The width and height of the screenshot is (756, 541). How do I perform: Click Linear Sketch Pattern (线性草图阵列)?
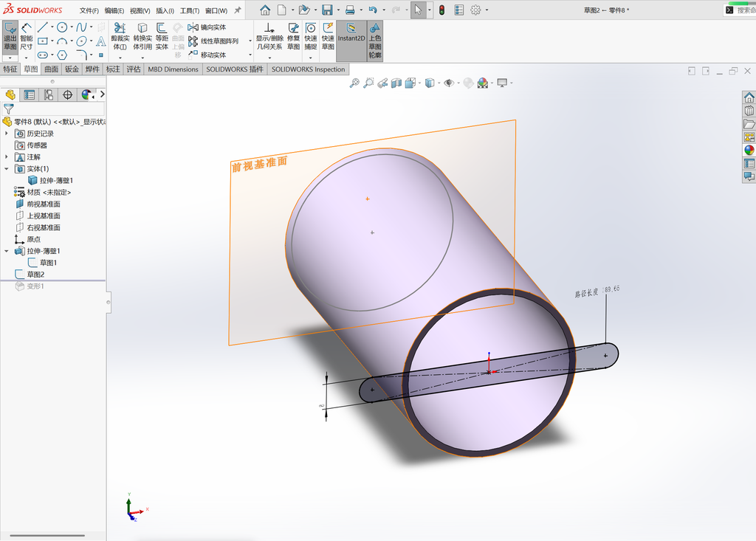[213, 41]
